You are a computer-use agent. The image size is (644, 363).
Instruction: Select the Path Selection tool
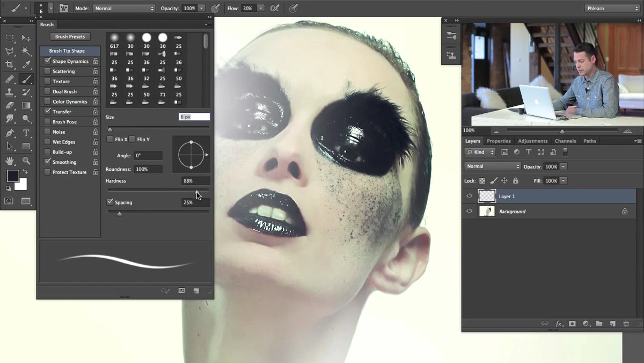[x=10, y=146]
